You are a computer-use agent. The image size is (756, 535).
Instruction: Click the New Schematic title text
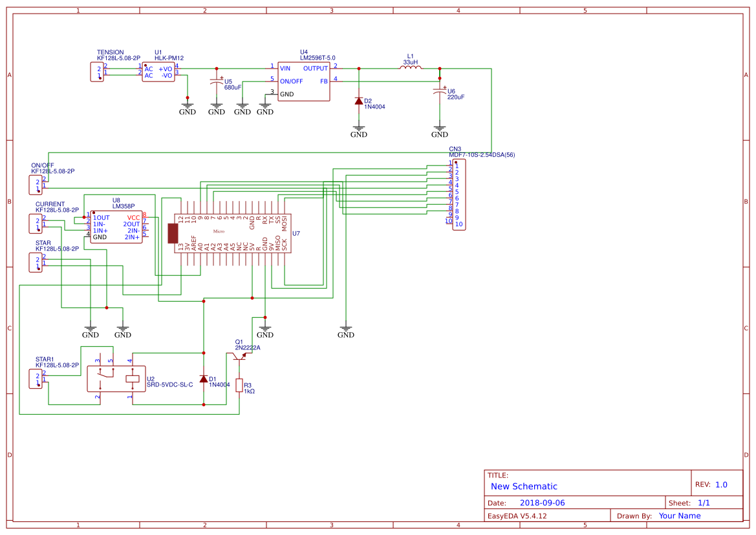tap(524, 487)
